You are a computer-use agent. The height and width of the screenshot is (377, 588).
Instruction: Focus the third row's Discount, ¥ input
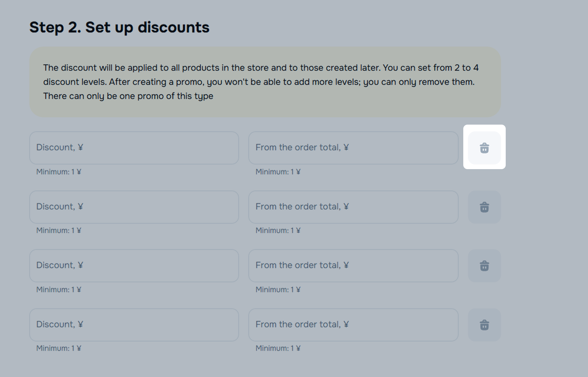[x=134, y=266]
